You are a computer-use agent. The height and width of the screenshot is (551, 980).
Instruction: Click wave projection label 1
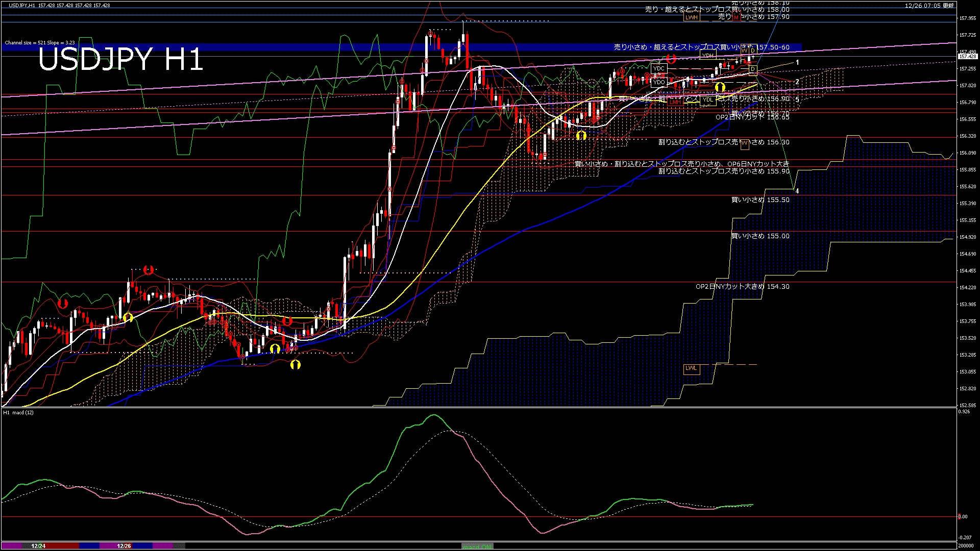(x=798, y=62)
